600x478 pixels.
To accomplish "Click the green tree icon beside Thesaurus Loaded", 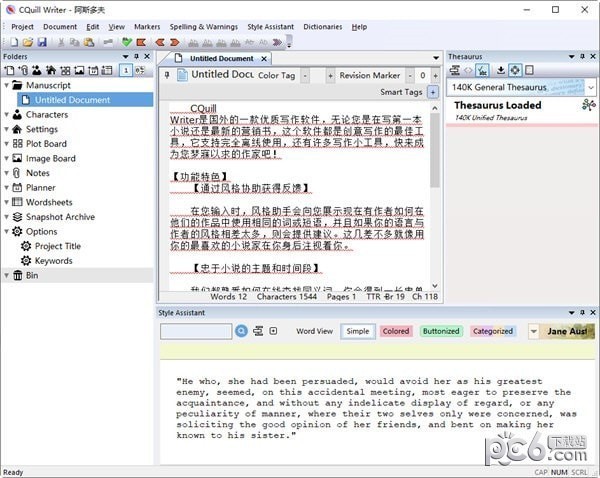I will [588, 104].
